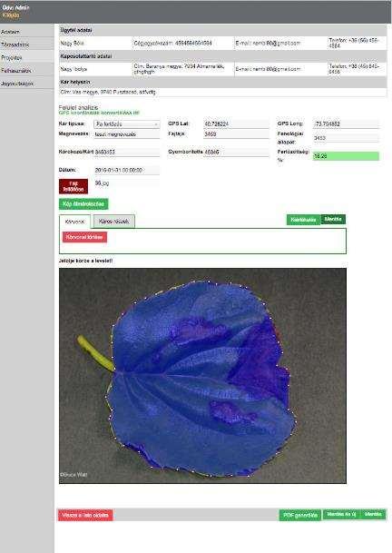Open the Dátum date field
The image size is (392, 553).
coord(126,170)
